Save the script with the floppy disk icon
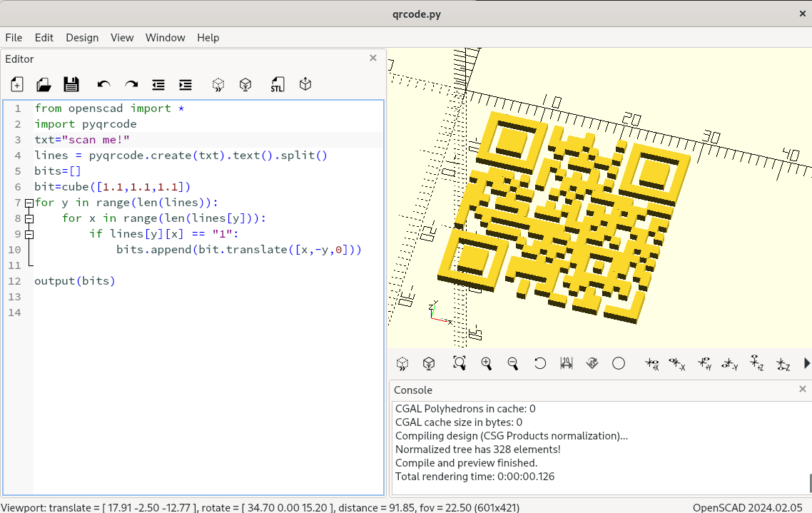 click(71, 85)
